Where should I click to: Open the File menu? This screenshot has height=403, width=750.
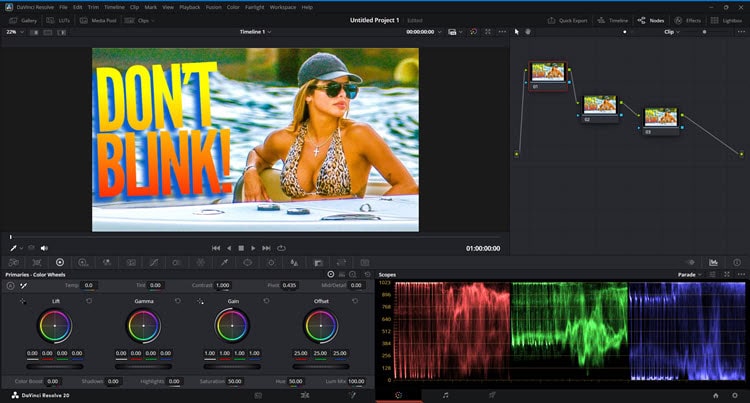[63, 7]
